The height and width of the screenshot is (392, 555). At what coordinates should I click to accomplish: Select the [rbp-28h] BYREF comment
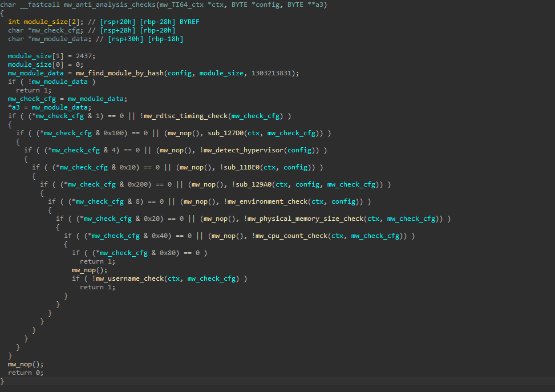tap(169, 22)
